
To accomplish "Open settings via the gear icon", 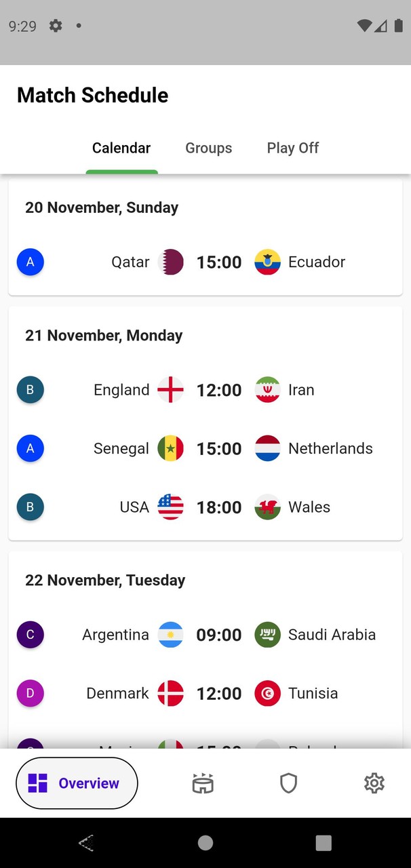I will (374, 783).
